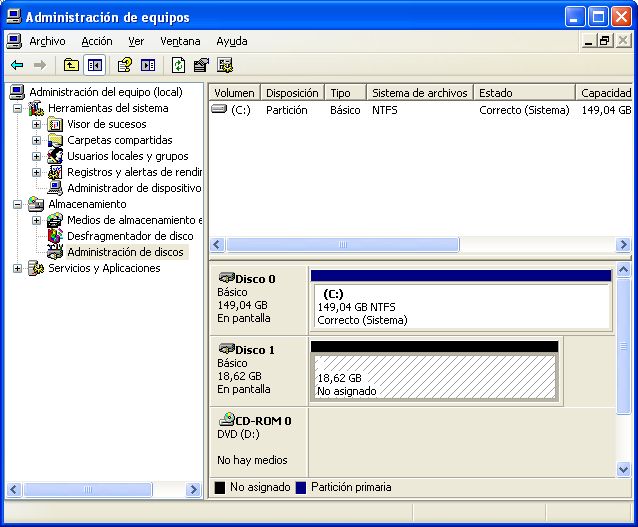Collapse the Herramientas del sistema node

(18, 108)
